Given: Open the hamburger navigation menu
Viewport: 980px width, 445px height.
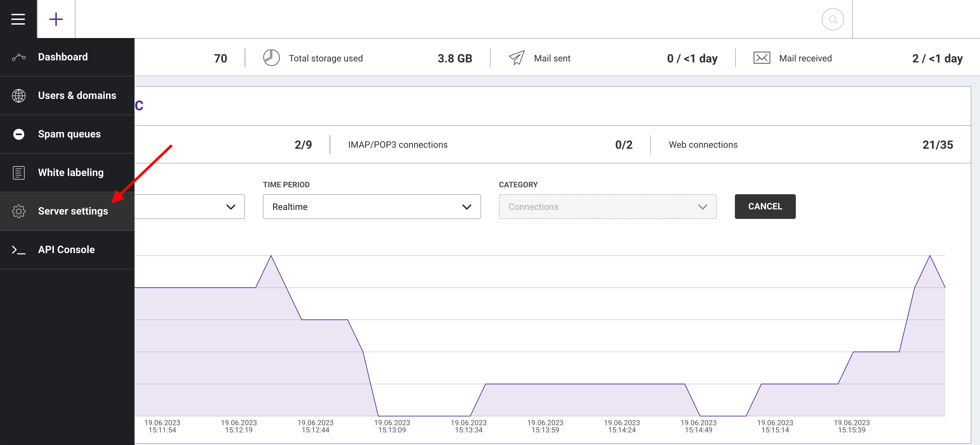Looking at the screenshot, I should click(18, 18).
